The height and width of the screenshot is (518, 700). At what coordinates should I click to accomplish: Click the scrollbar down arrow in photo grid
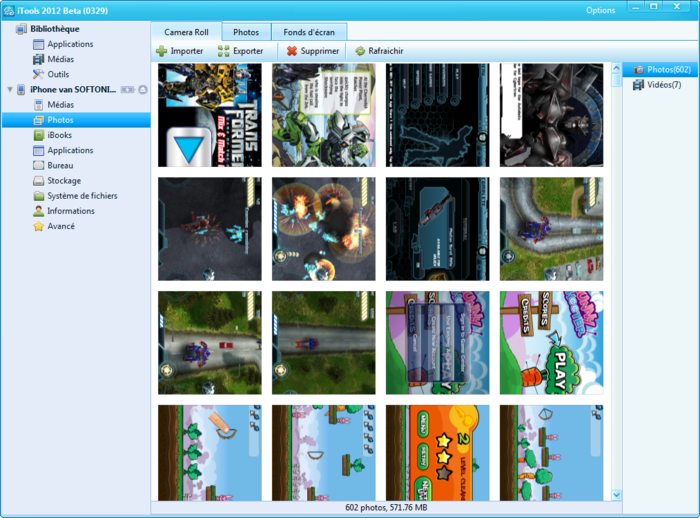pyautogui.click(x=615, y=494)
